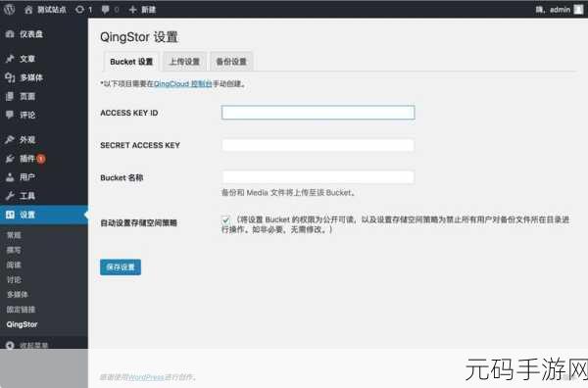Image resolution: width=588 pixels, height=388 pixels.
Task: Click the 保存设置 button
Action: tap(121, 267)
